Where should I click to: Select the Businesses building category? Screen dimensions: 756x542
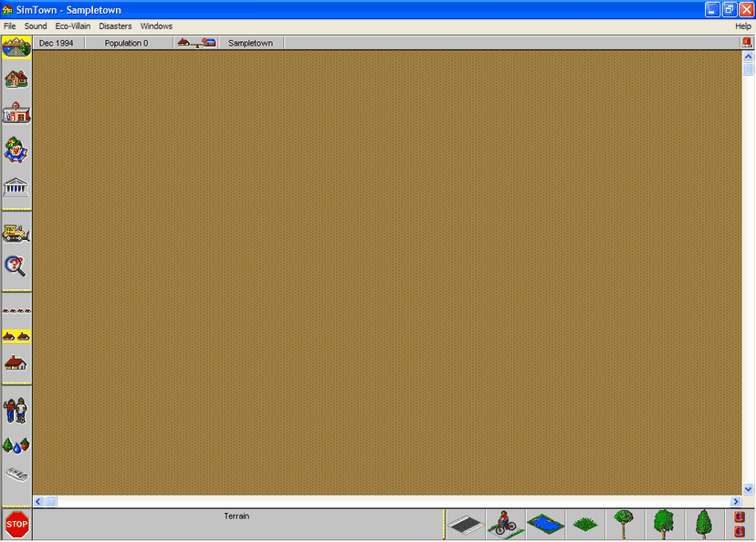coord(16,113)
